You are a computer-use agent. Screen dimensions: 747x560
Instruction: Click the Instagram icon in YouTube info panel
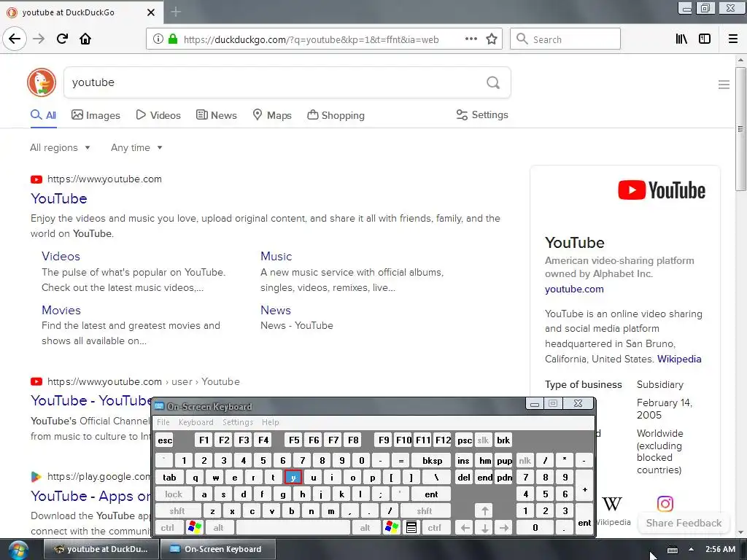tap(665, 503)
